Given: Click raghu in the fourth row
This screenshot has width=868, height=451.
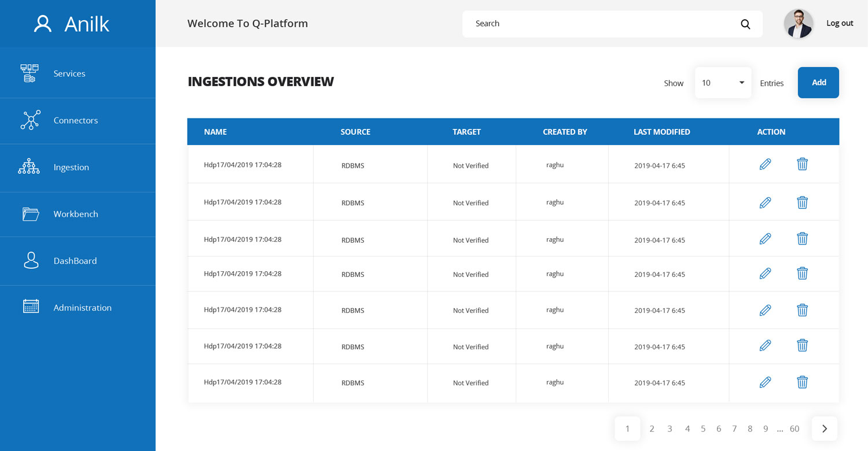Looking at the screenshot, I should (x=555, y=274).
